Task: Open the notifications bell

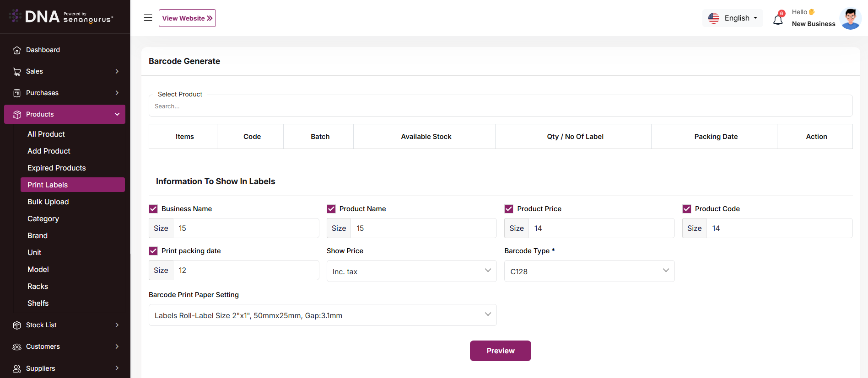Action: (778, 20)
